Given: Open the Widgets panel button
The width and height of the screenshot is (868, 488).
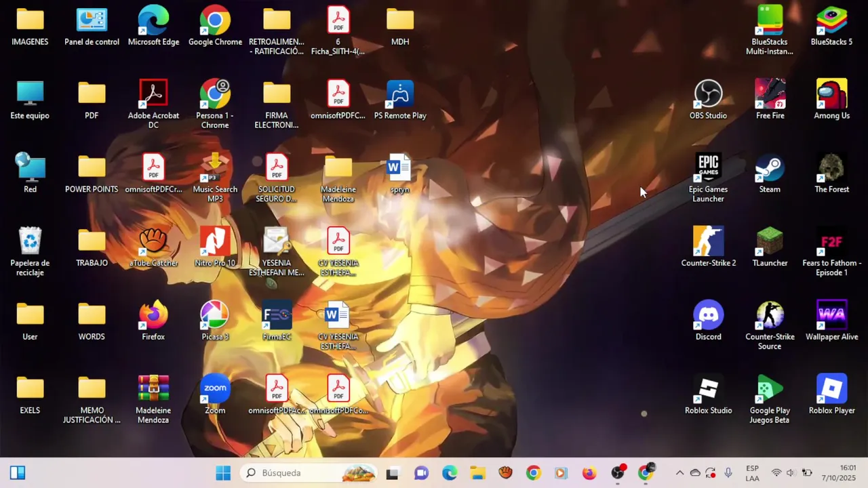Looking at the screenshot, I should 18,473.
